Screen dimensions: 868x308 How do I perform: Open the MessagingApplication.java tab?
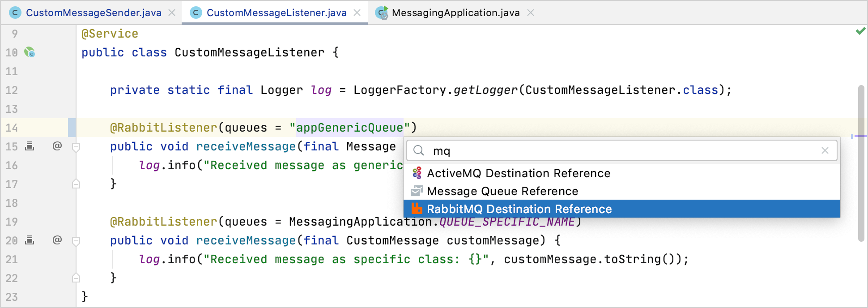(455, 13)
